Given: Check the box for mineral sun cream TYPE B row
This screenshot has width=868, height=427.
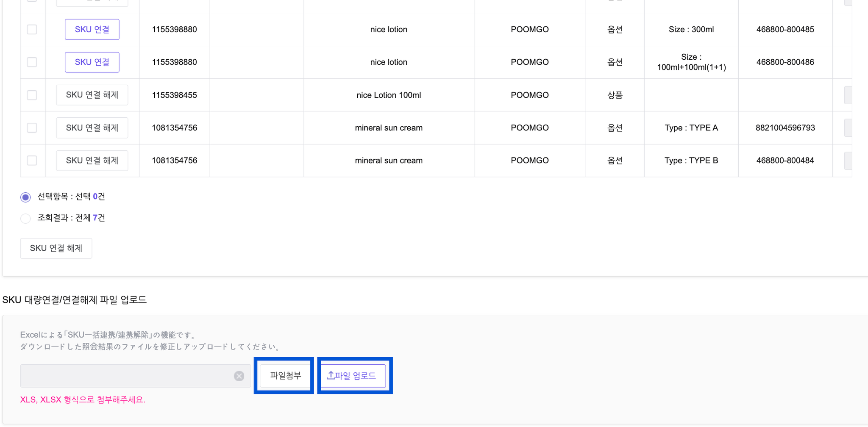Looking at the screenshot, I should [x=32, y=161].
